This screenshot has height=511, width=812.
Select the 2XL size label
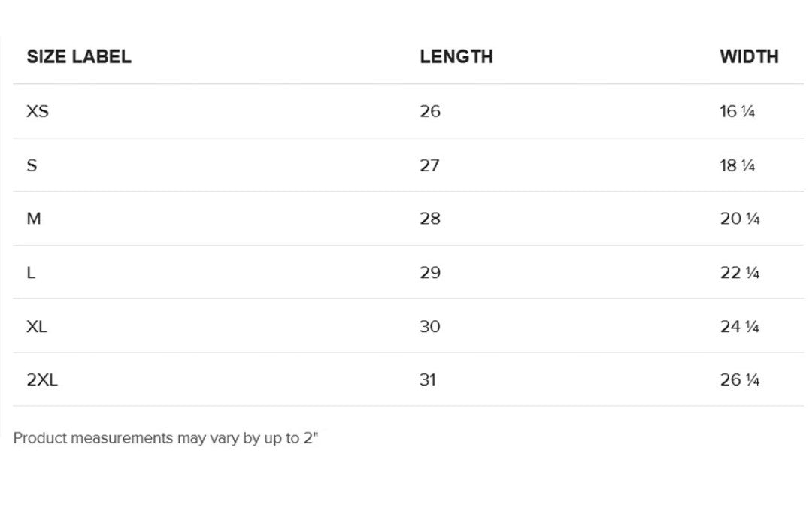coord(42,380)
